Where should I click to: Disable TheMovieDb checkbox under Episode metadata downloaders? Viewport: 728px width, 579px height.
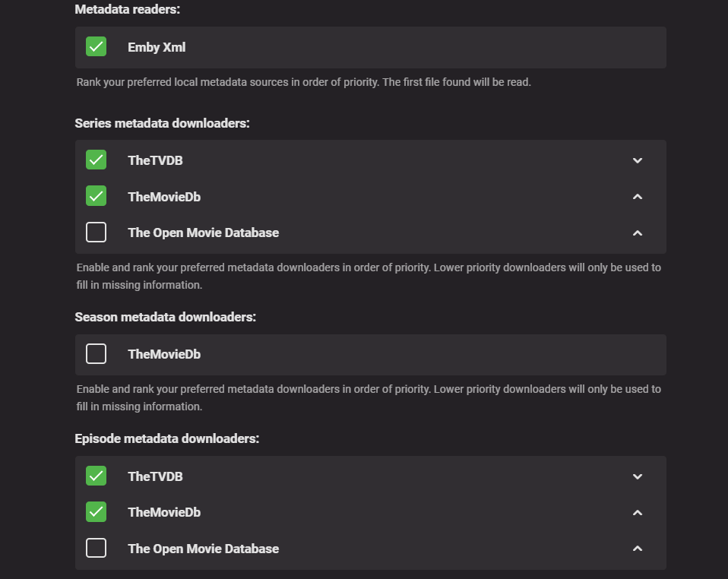coord(97,512)
